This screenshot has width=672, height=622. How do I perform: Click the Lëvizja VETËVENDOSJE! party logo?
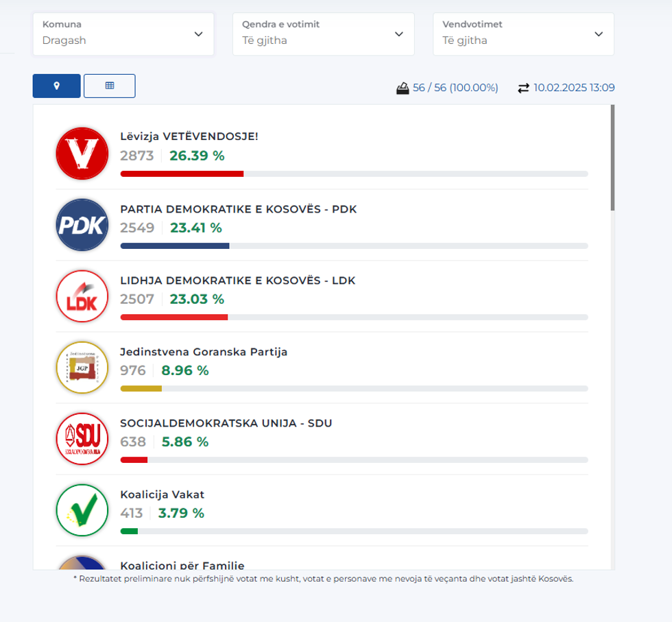point(82,154)
